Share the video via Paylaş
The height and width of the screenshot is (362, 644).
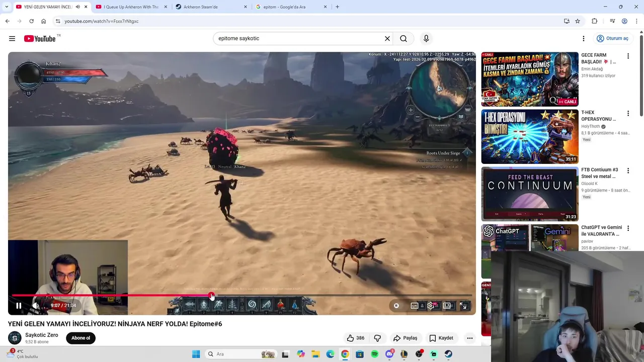pyautogui.click(x=406, y=338)
